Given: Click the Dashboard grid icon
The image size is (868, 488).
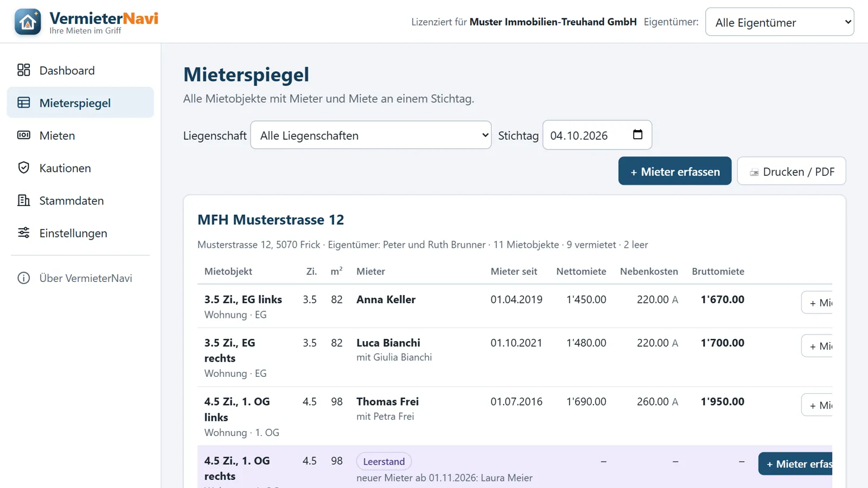Looking at the screenshot, I should 23,70.
